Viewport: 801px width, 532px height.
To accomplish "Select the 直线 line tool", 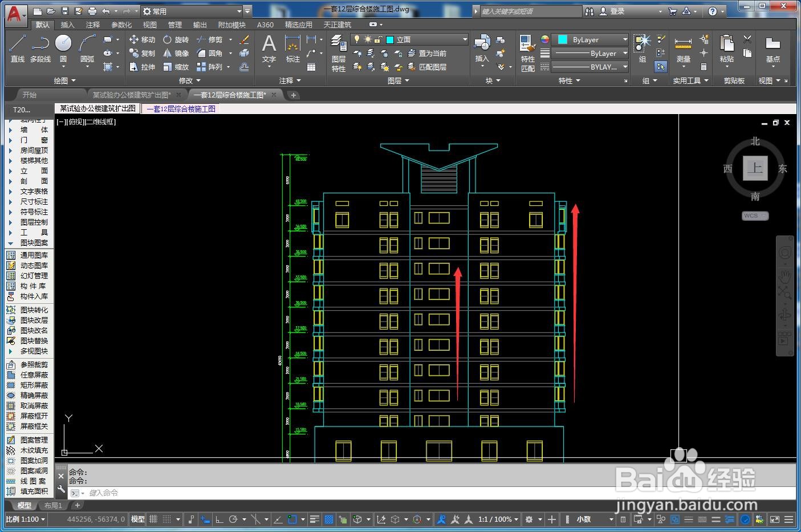I will [17, 48].
